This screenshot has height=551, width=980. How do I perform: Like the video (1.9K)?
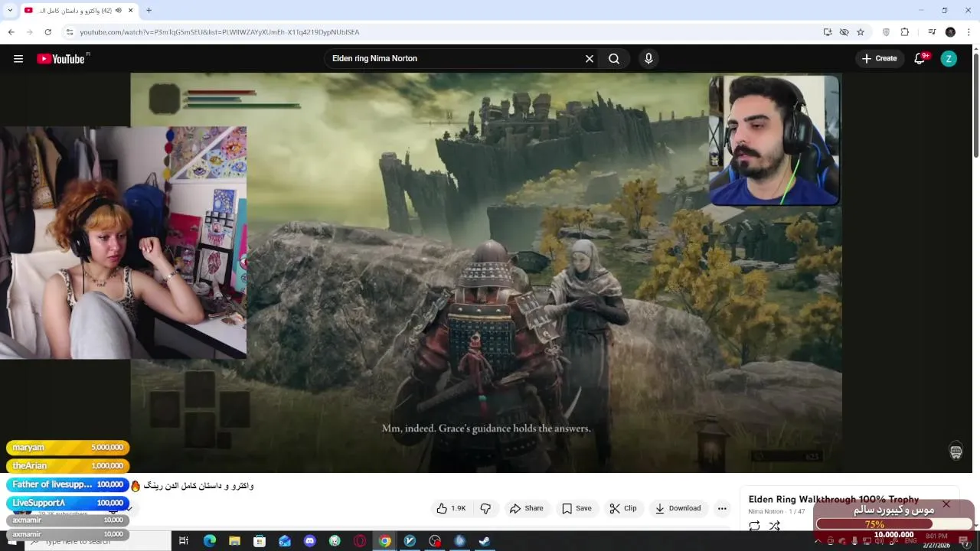point(452,508)
